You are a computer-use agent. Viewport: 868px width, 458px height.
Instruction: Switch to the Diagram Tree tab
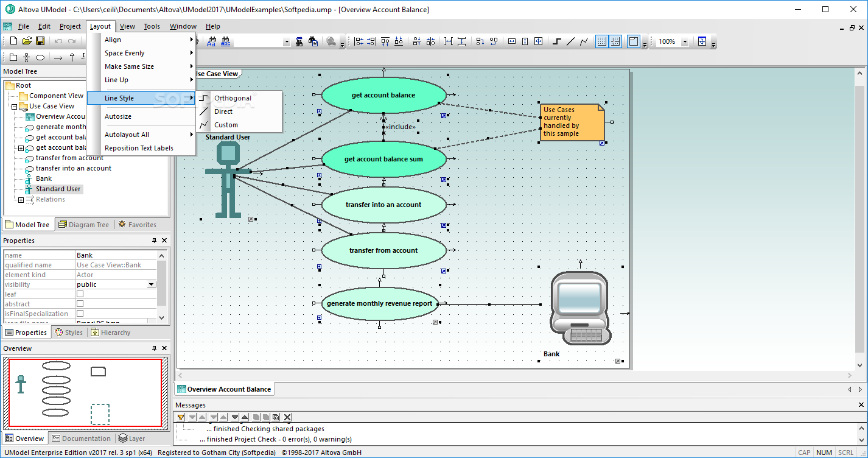(84, 225)
